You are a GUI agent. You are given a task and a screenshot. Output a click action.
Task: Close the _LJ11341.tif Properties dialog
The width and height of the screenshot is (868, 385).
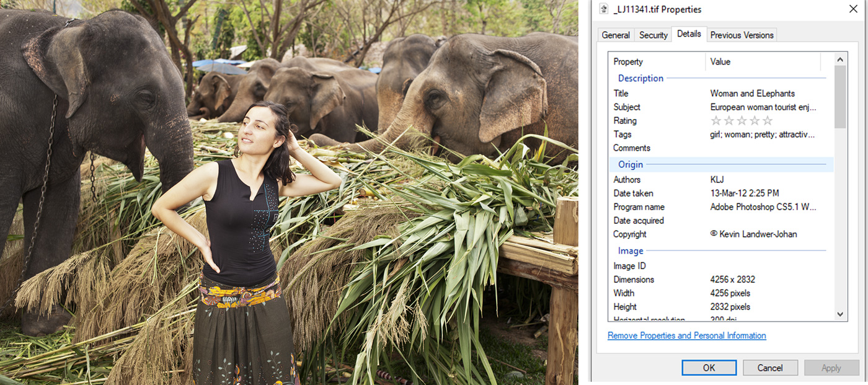(853, 9)
